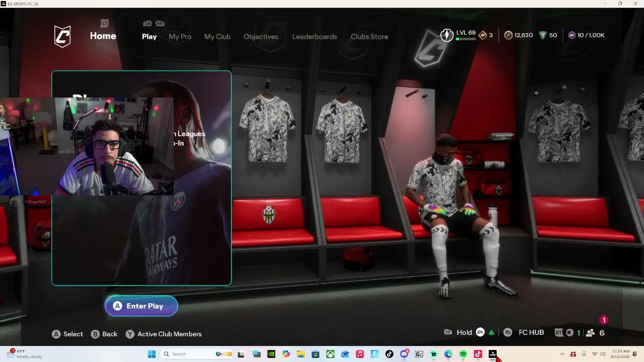Open Spotify from taskbar
The image size is (644, 362).
coord(463,354)
